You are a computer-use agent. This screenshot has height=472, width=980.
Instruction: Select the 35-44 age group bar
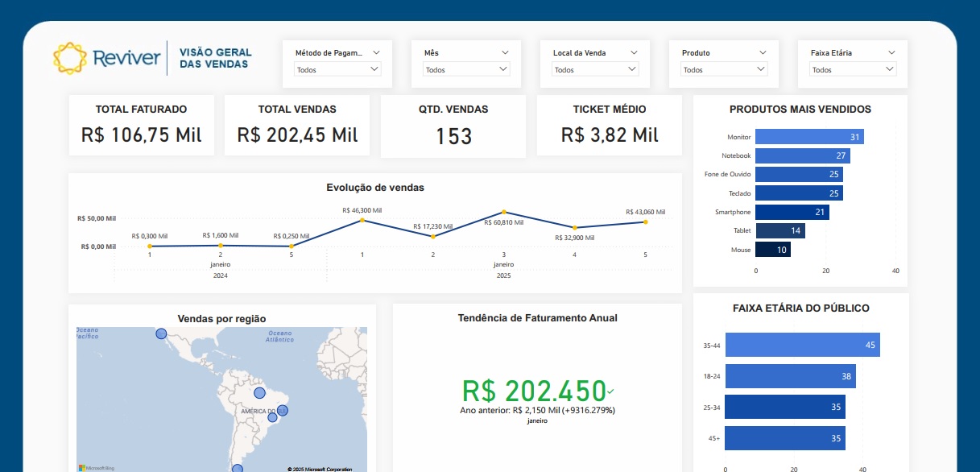pyautogui.click(x=802, y=345)
